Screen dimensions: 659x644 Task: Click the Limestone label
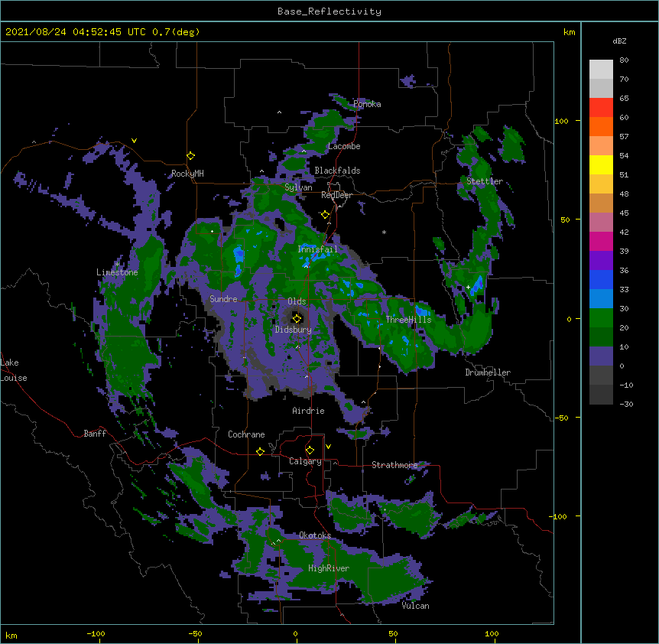[117, 272]
